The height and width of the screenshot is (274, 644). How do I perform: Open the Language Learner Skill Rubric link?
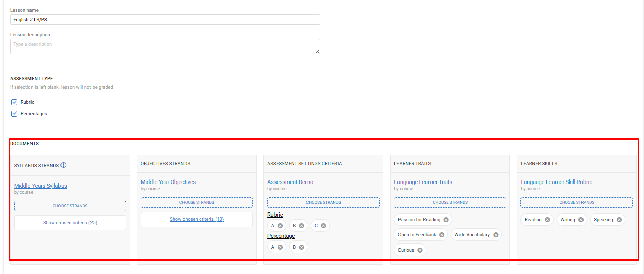(556, 182)
